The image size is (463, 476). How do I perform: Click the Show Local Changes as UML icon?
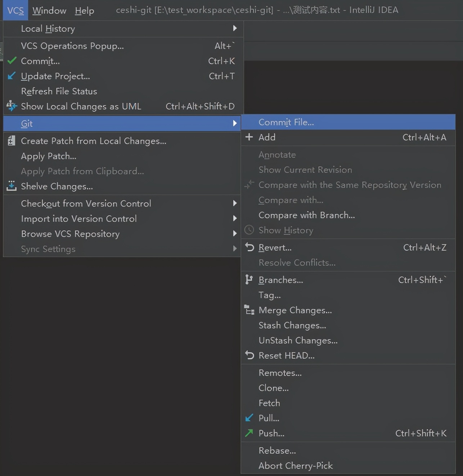pos(12,106)
